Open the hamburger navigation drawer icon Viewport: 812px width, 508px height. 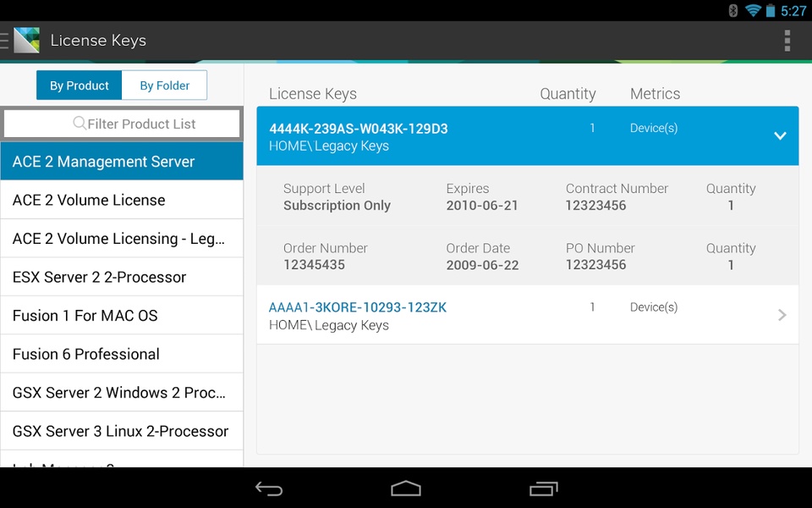pyautogui.click(x=4, y=41)
